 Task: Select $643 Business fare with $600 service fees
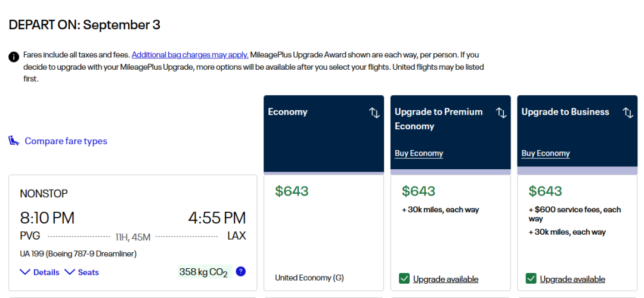[x=546, y=191]
